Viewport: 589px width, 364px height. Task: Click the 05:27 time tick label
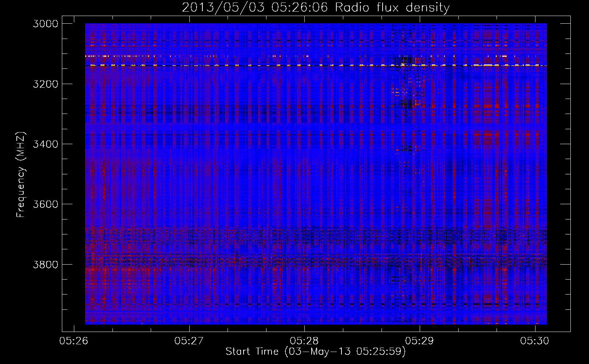(189, 341)
